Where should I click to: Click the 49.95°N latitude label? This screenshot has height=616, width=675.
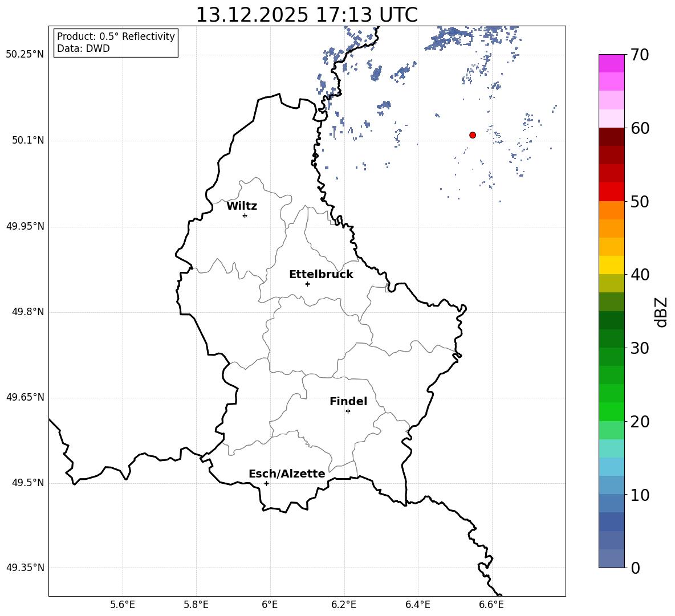25,226
